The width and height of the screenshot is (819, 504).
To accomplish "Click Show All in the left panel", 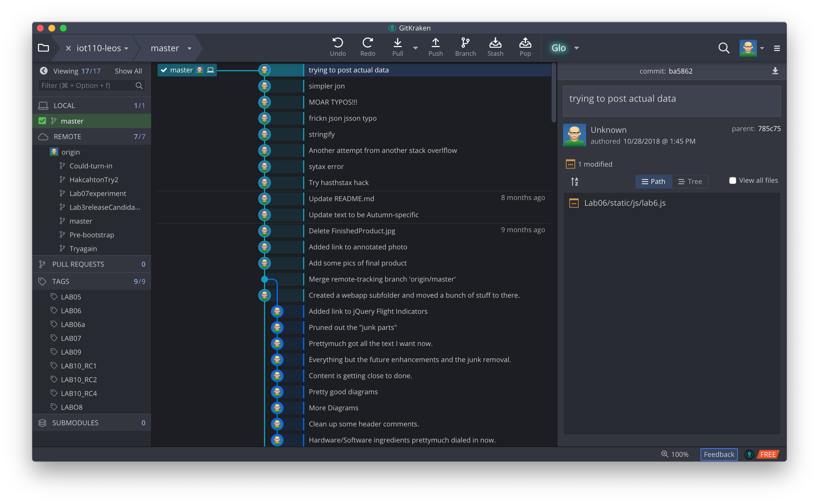I will [x=128, y=71].
